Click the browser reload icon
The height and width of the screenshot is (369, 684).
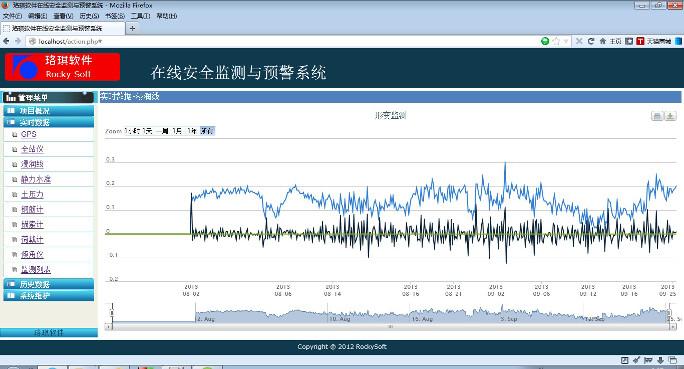(x=591, y=41)
